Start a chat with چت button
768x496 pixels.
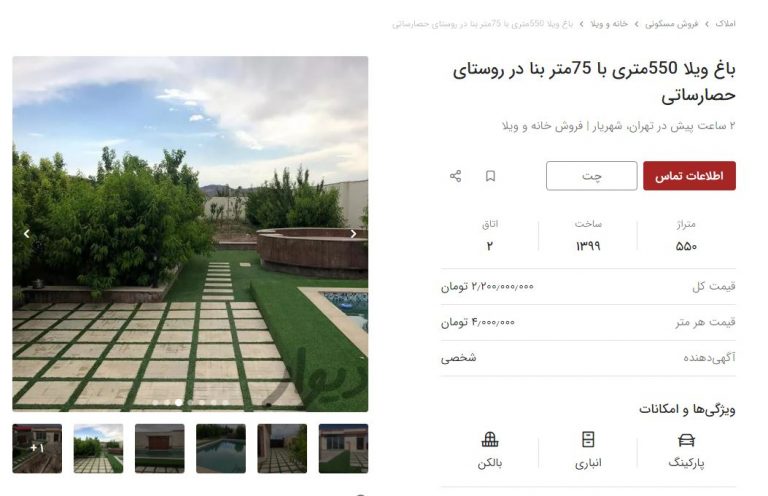click(592, 176)
